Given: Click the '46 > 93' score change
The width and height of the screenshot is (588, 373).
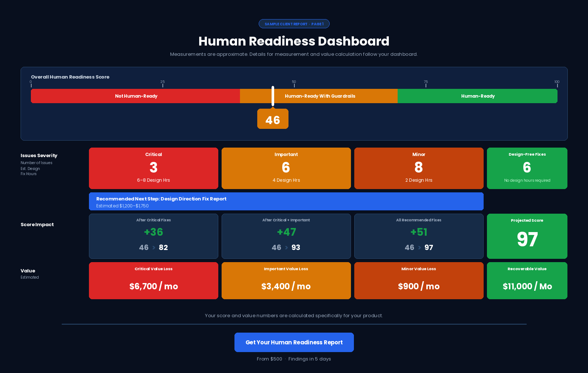Looking at the screenshot, I should tap(286, 247).
